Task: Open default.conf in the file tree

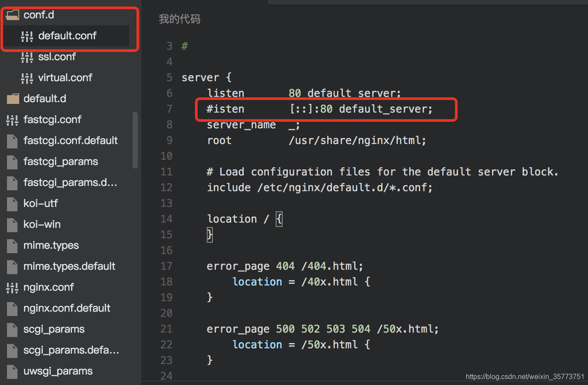Action: 68,36
